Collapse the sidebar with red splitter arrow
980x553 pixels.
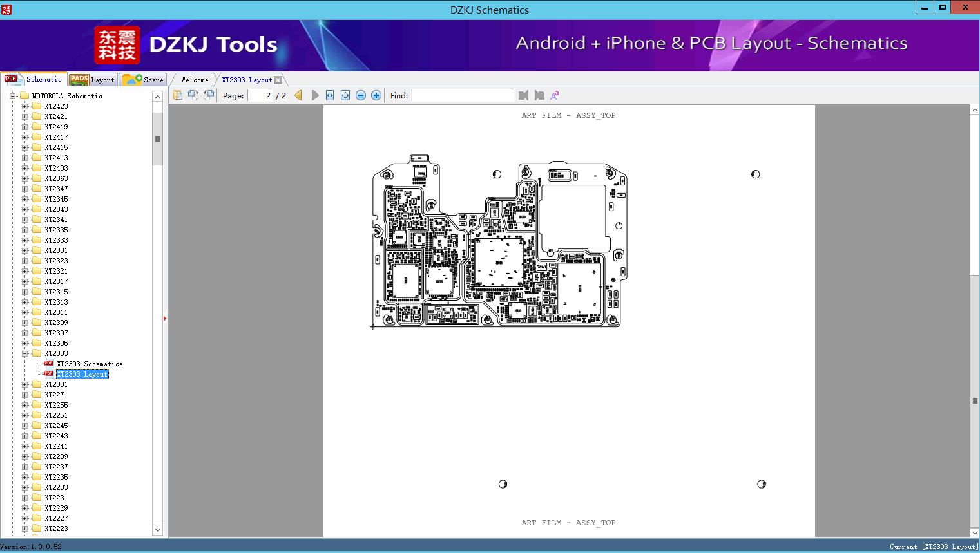[165, 319]
